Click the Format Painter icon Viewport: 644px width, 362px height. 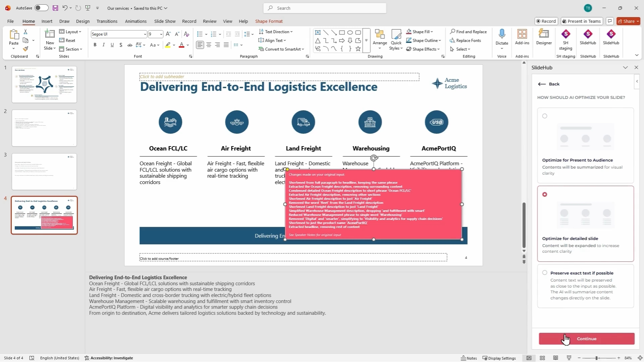click(x=25, y=49)
